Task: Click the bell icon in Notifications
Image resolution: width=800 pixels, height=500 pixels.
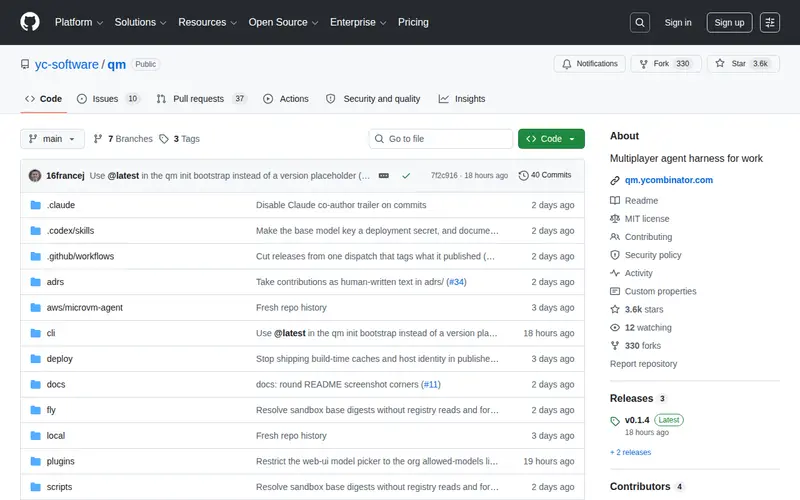Action: click(566, 64)
